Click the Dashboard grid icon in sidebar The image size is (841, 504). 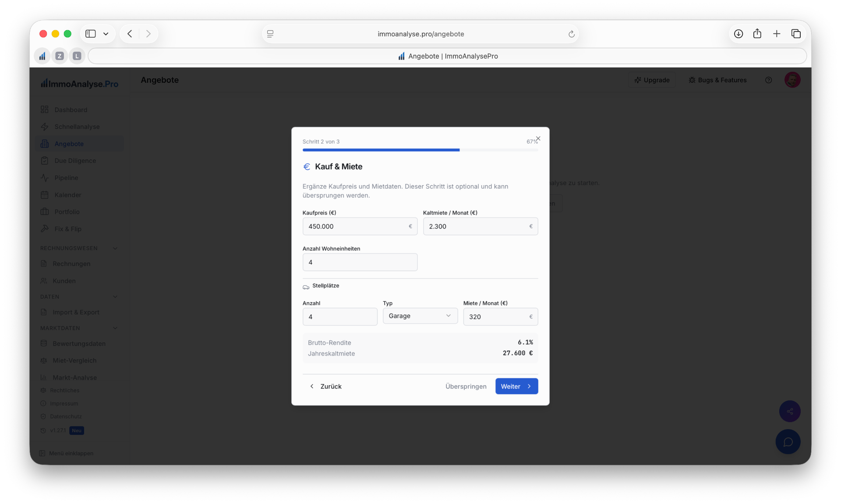[x=44, y=109]
